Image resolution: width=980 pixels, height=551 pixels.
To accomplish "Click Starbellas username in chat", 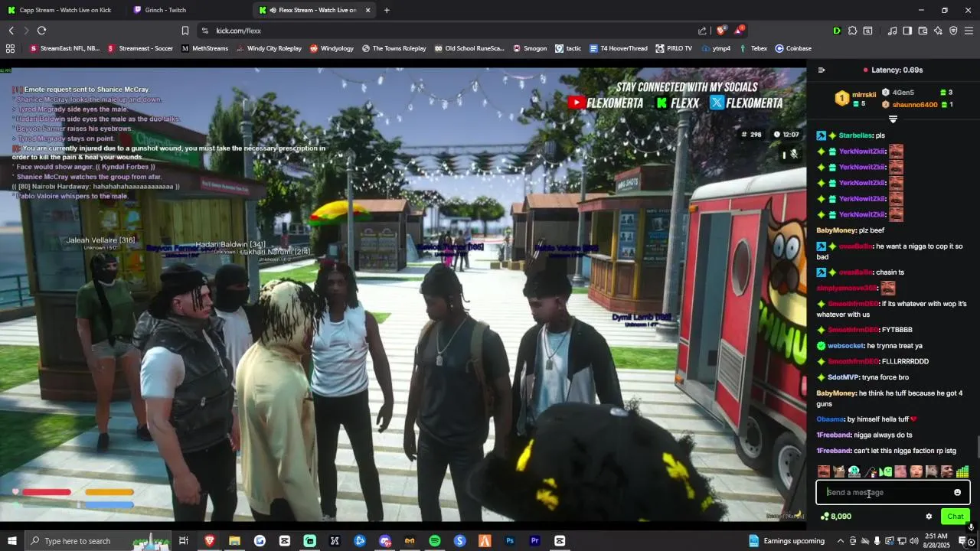I will click(x=856, y=135).
